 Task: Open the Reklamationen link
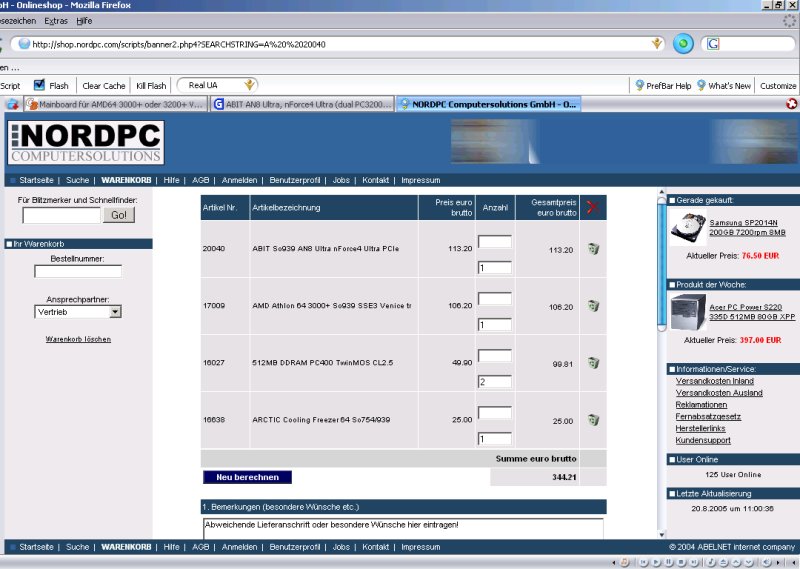701,404
